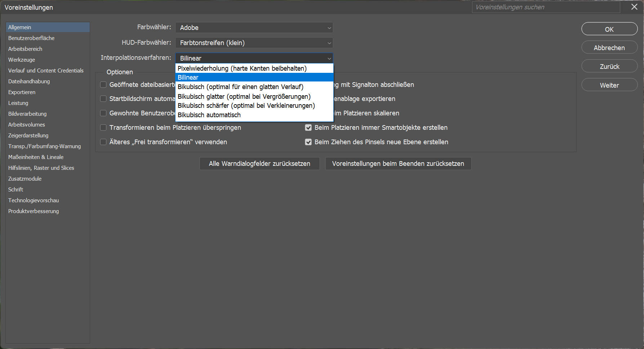
Task: Open the Exportieren category
Action: (x=48, y=92)
